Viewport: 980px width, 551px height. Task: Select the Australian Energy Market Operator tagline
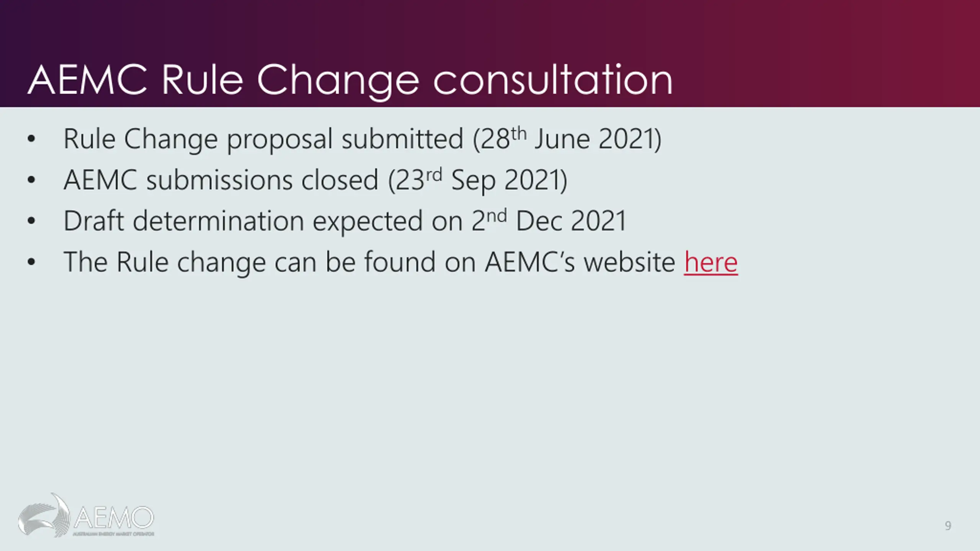point(114,534)
